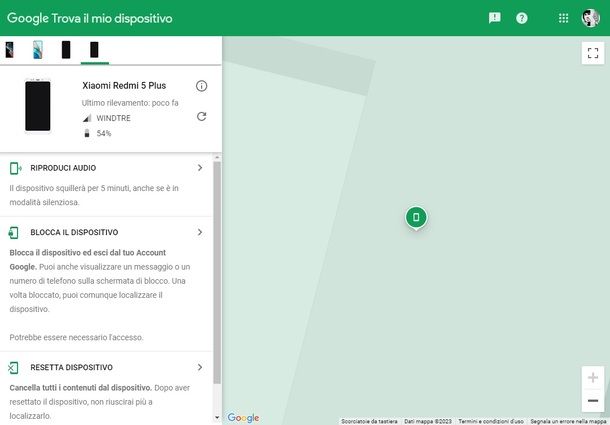Click the Dati mappa ©2023 text
Screen dimensions: 610x425
[x=428, y=421]
